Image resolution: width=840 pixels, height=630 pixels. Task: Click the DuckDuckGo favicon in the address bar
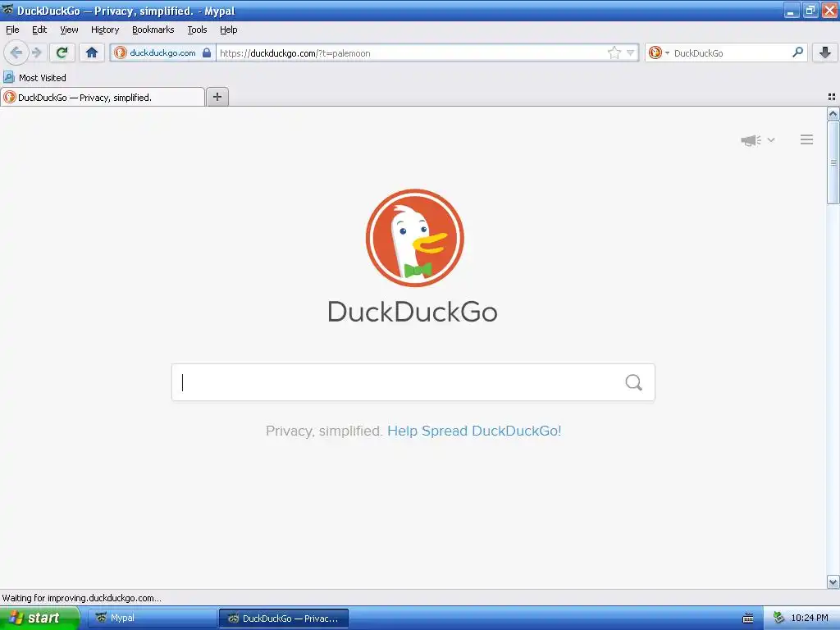(121, 52)
